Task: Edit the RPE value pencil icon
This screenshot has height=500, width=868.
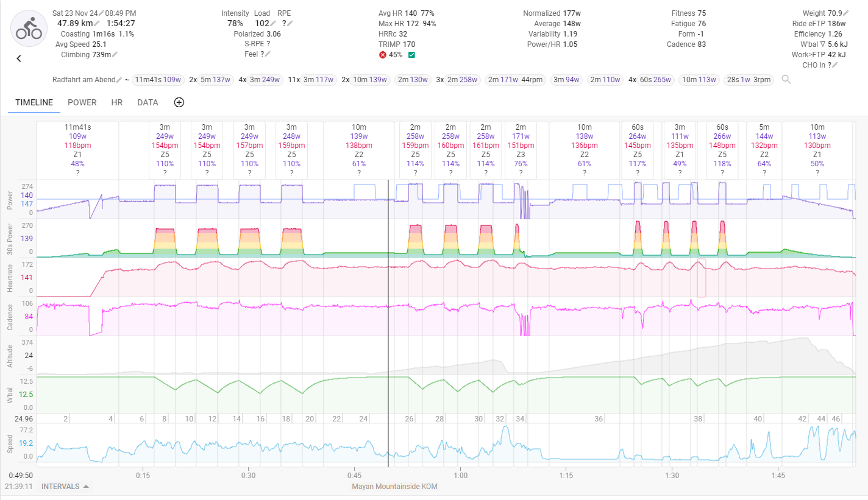Action: tap(291, 23)
